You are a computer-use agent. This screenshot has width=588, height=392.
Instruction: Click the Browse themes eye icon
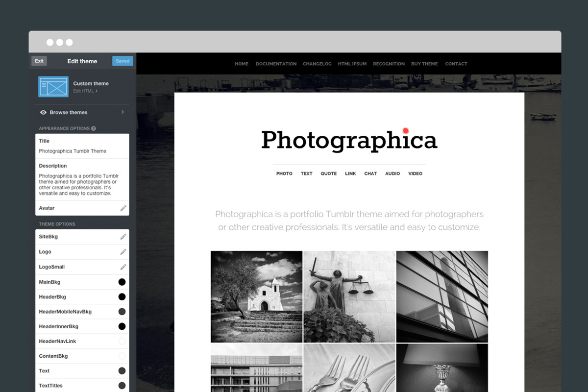[x=43, y=112]
